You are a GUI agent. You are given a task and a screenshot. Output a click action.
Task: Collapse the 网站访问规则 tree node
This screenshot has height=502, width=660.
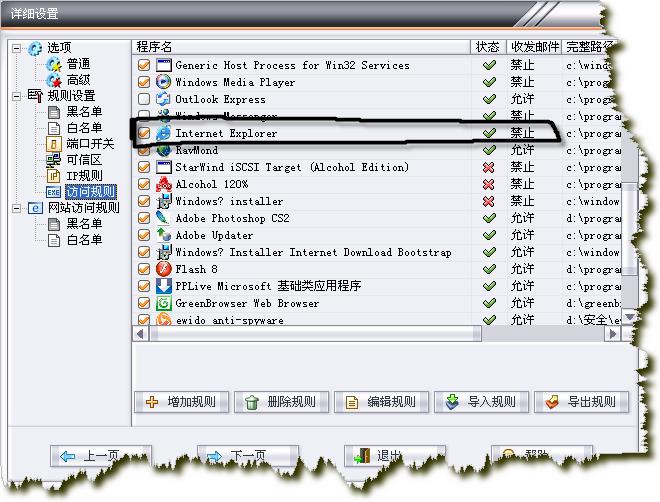(x=16, y=208)
